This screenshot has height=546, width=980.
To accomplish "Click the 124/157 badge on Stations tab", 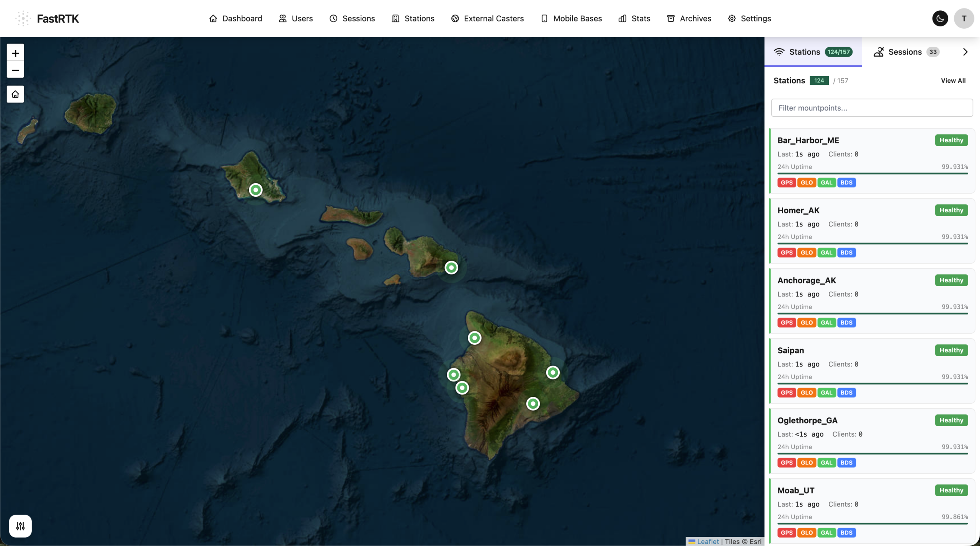I will coord(838,52).
